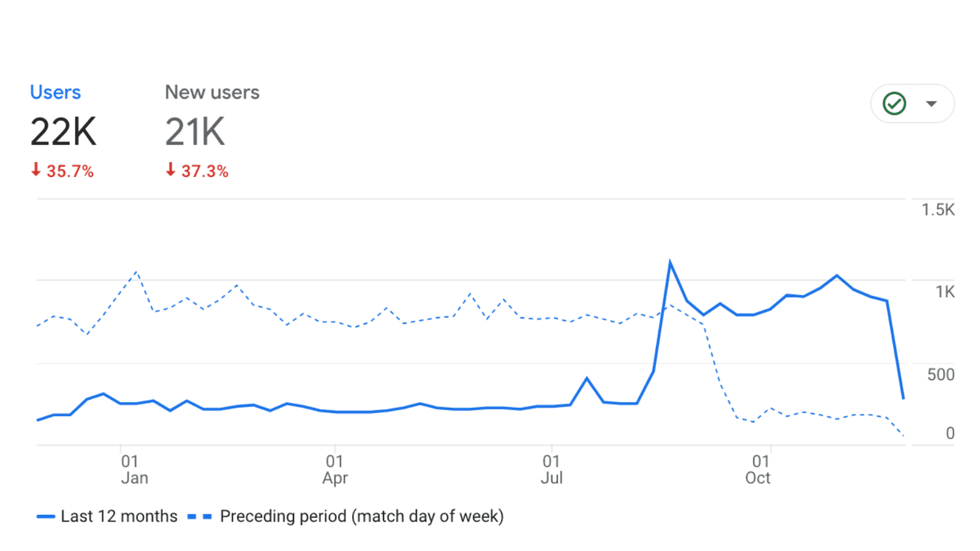Screen dimensions: 980x551
Task: Click the 1.5K y-axis label
Action: 938,210
